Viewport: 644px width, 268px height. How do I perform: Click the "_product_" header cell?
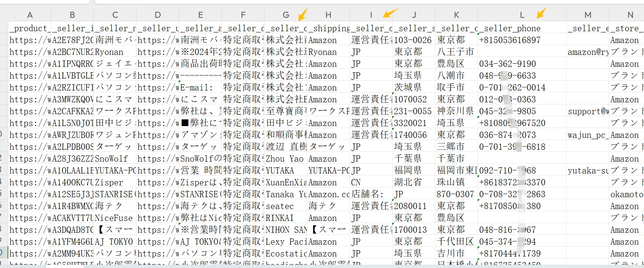tap(30, 28)
